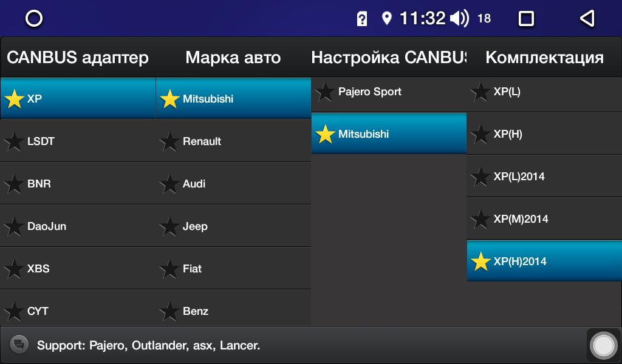Tap the volume speaker icon
The image size is (622, 364).
click(459, 18)
